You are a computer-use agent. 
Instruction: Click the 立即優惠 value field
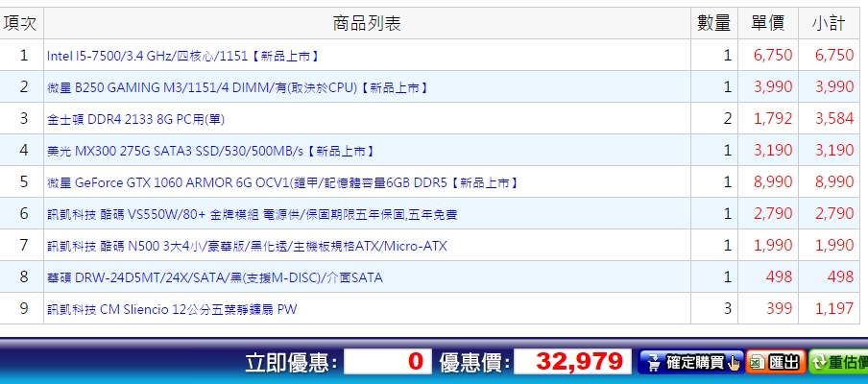[388, 362]
